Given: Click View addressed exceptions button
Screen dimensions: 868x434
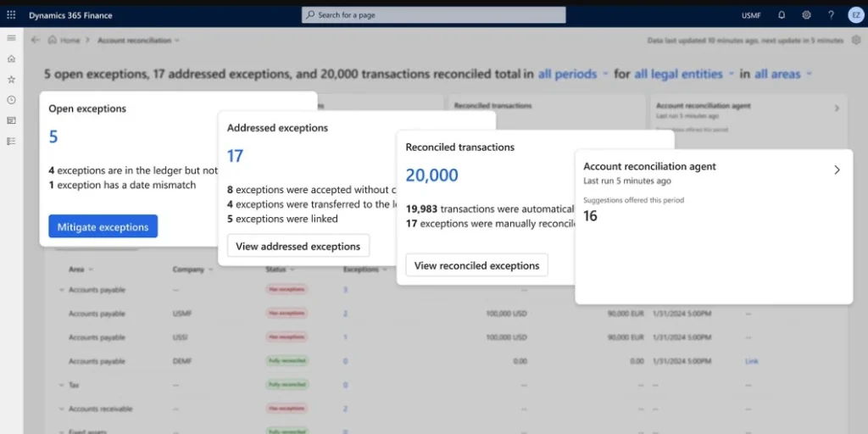Looking at the screenshot, I should point(298,246).
